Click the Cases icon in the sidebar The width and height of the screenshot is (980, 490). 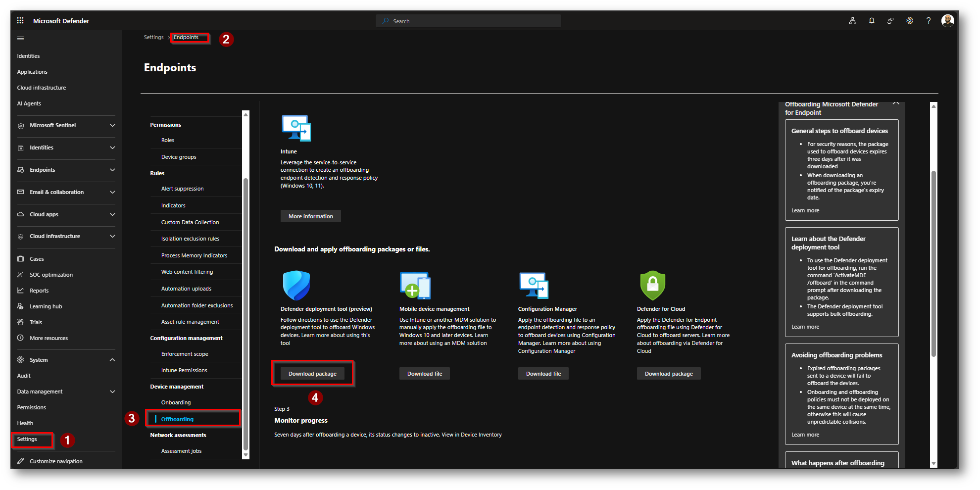pyautogui.click(x=21, y=259)
